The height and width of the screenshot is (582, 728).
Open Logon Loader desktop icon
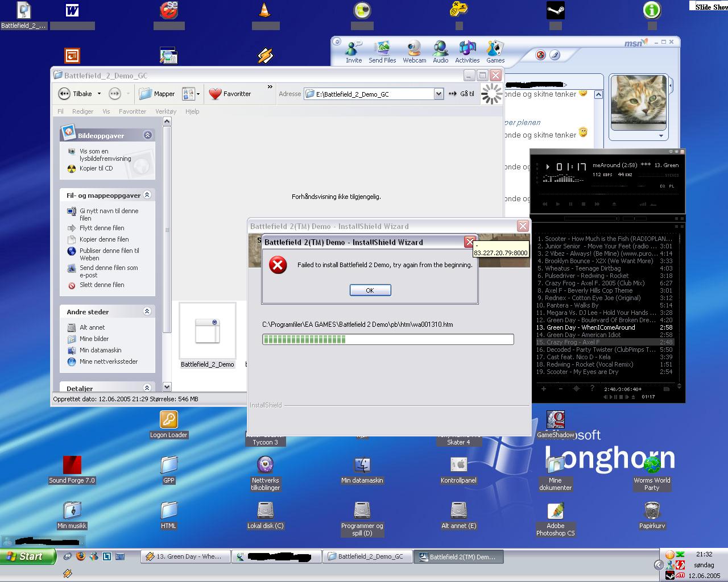[169, 425]
